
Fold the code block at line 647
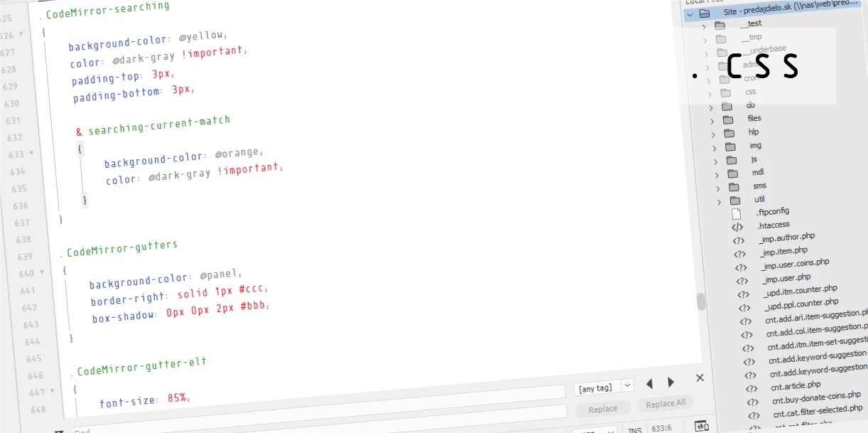53,392
